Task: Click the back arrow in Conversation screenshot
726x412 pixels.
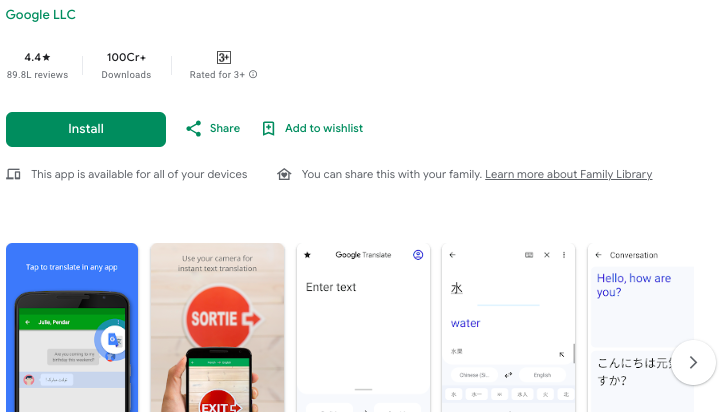Action: [598, 255]
